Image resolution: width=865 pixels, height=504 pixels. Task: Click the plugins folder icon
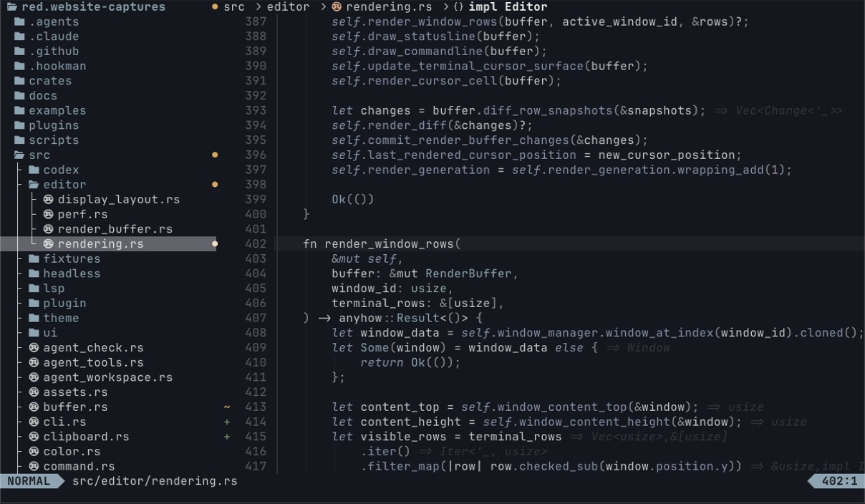[19, 125]
